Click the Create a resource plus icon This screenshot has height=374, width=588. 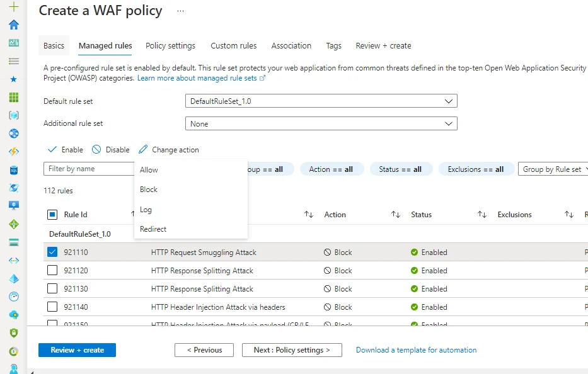pos(13,7)
